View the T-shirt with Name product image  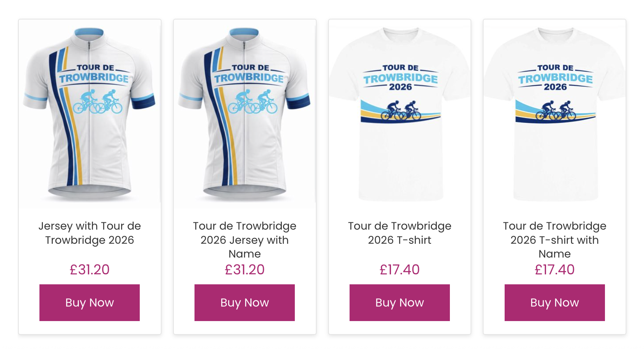point(555,114)
